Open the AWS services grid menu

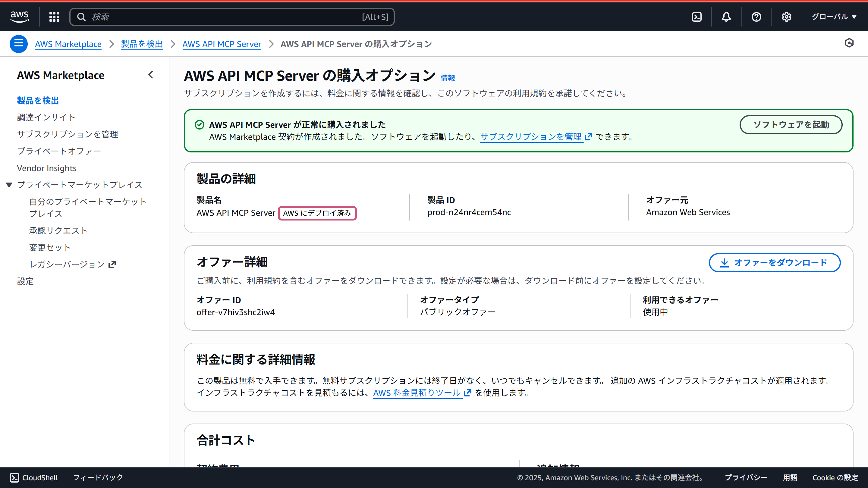[54, 17]
